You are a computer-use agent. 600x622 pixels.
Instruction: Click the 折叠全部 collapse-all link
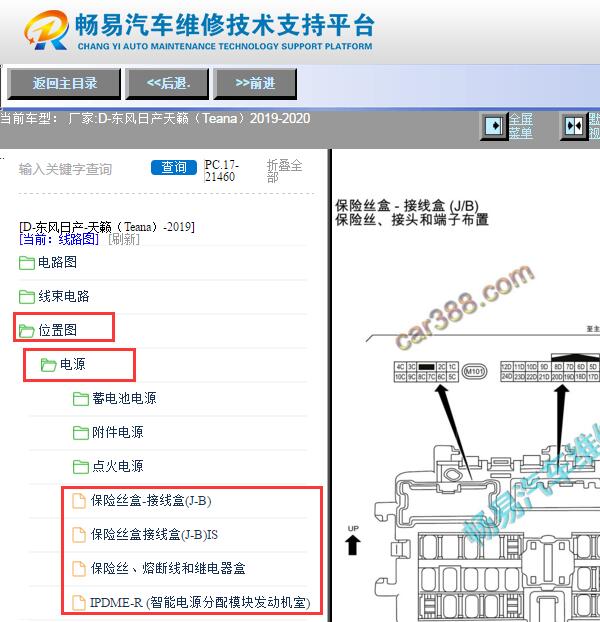click(284, 171)
